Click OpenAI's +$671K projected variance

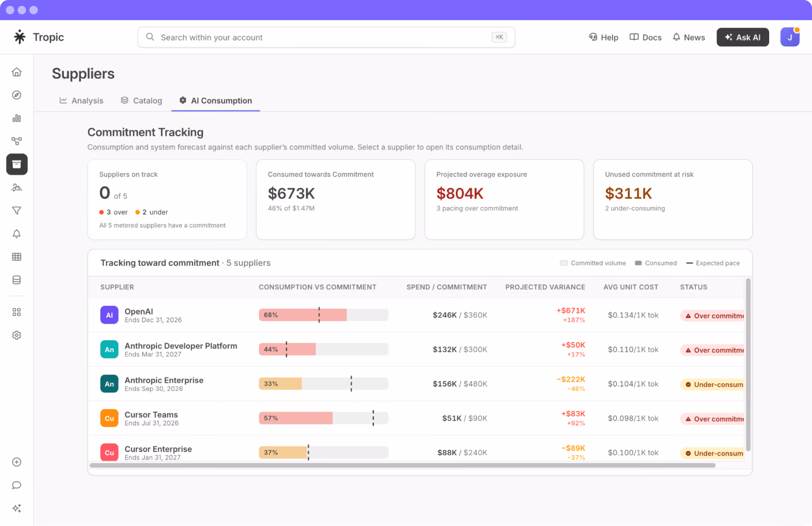[571, 311]
